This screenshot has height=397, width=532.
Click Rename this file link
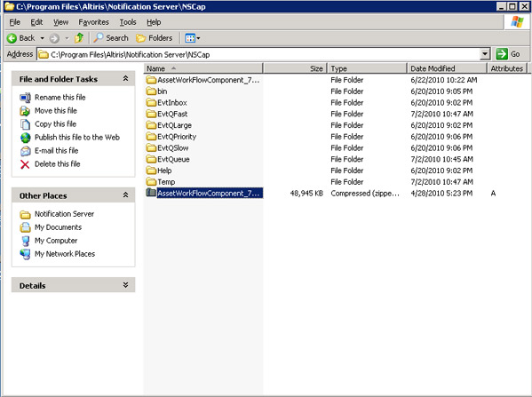coord(60,98)
